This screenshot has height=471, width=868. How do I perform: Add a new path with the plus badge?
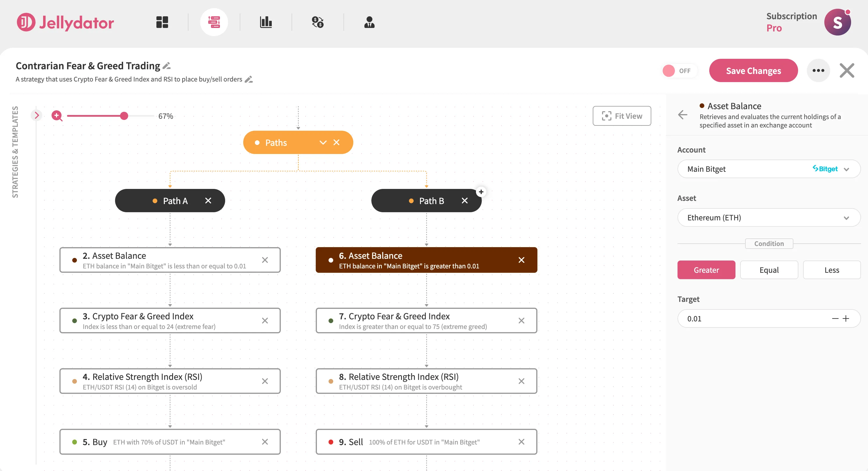click(x=481, y=192)
